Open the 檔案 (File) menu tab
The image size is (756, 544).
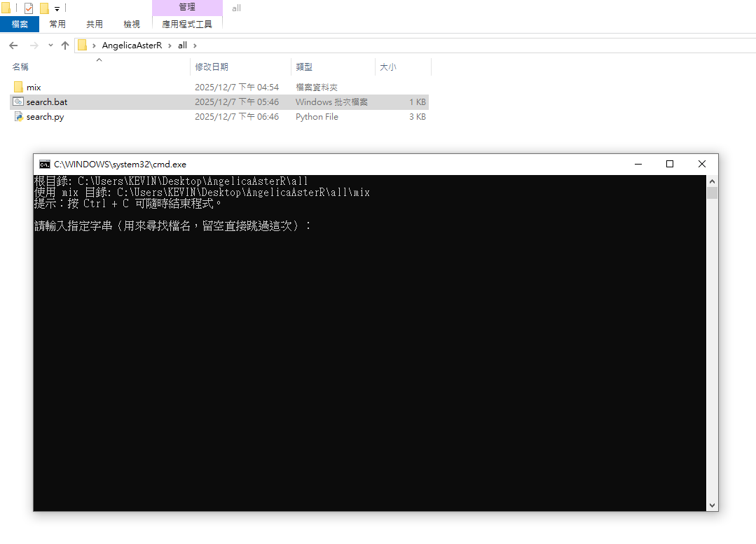point(20,24)
